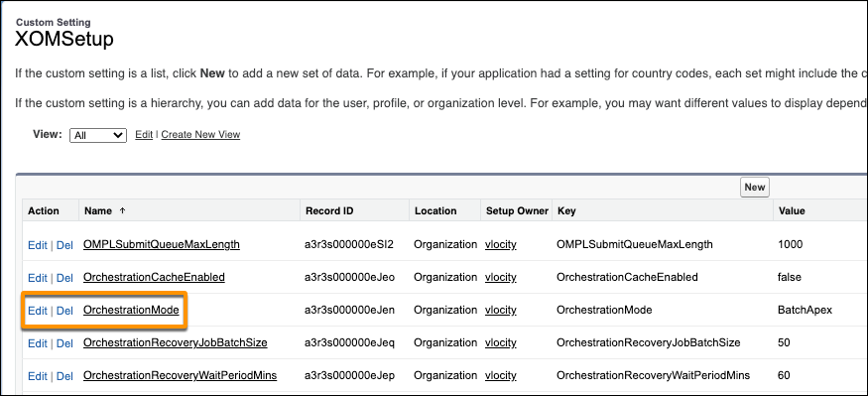Click the value false cell
This screenshot has width=868, height=396.
(x=790, y=277)
